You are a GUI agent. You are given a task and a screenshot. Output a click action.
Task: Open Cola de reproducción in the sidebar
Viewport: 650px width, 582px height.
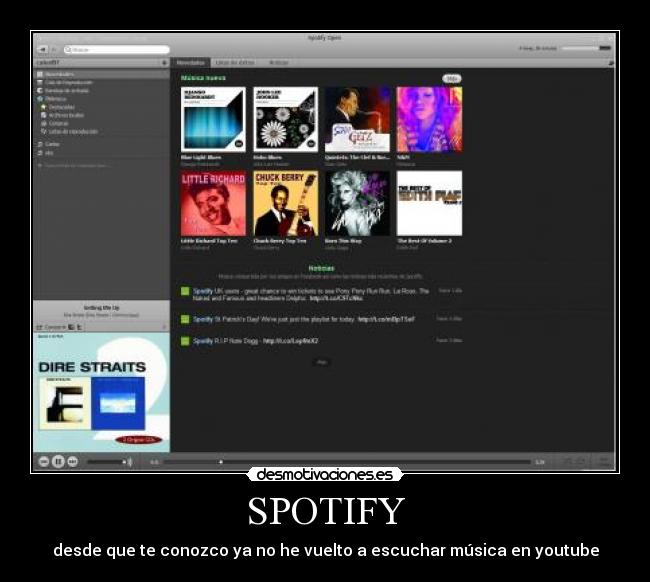[101, 82]
